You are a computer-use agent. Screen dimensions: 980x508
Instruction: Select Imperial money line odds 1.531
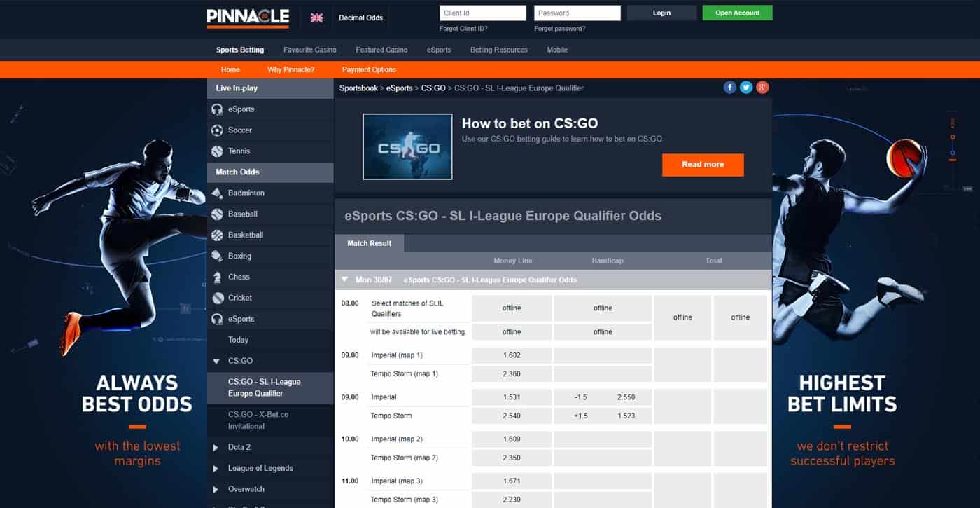point(512,397)
